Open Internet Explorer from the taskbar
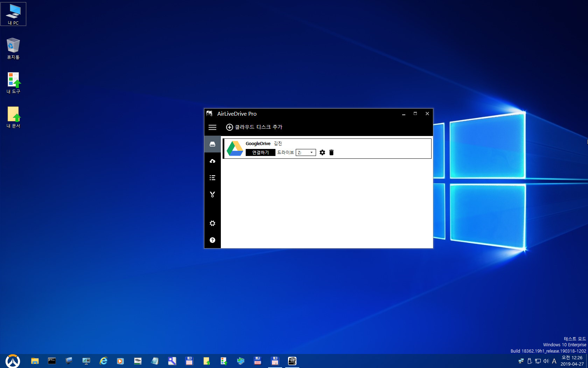The image size is (588, 368). (x=103, y=361)
